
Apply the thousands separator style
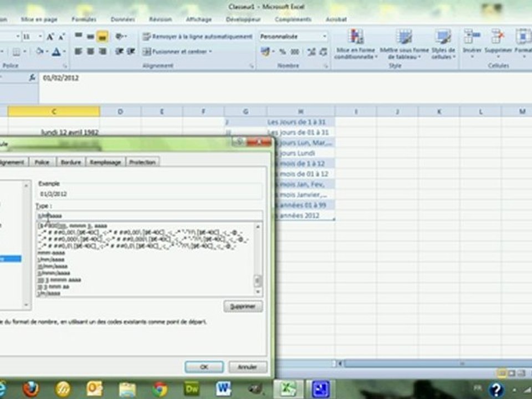tap(294, 52)
